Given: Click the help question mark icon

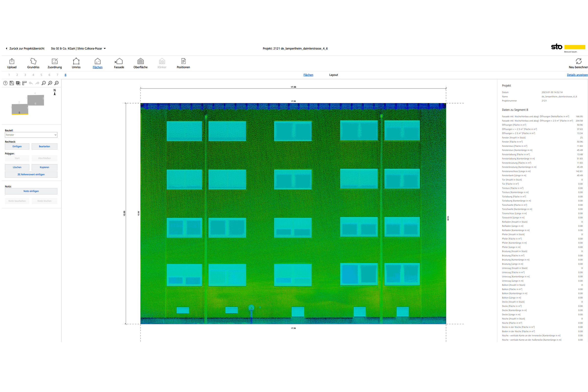Looking at the screenshot, I should [5, 83].
